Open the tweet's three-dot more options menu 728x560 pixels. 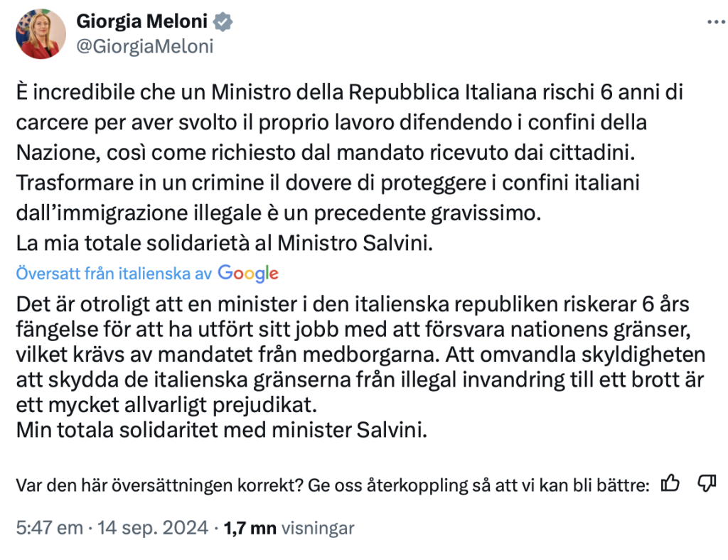[713, 22]
